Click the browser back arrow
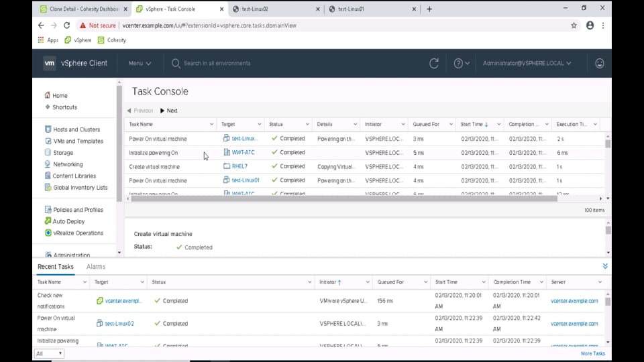Image resolution: width=644 pixels, height=362 pixels. (41, 25)
